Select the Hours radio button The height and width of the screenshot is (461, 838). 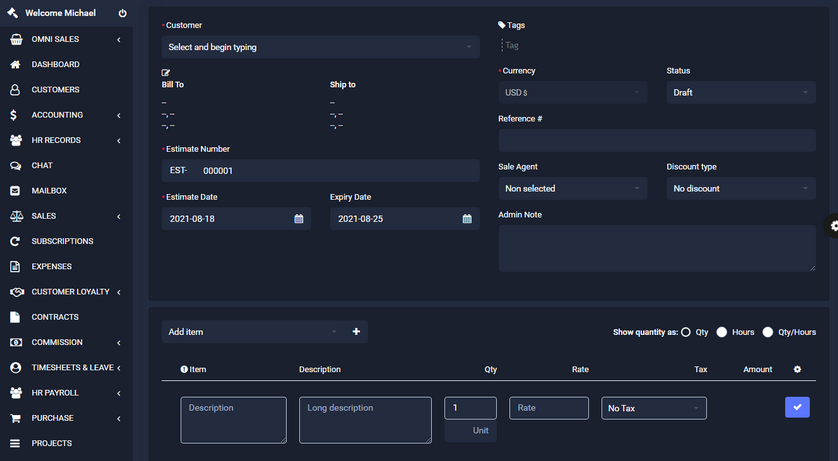pyautogui.click(x=722, y=332)
